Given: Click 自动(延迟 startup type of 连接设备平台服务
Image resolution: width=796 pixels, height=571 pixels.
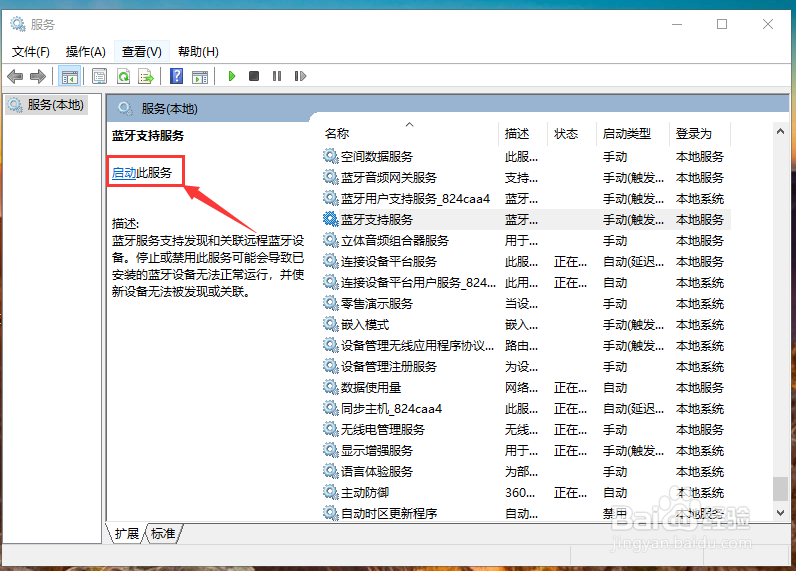Looking at the screenshot, I should tap(633, 261).
